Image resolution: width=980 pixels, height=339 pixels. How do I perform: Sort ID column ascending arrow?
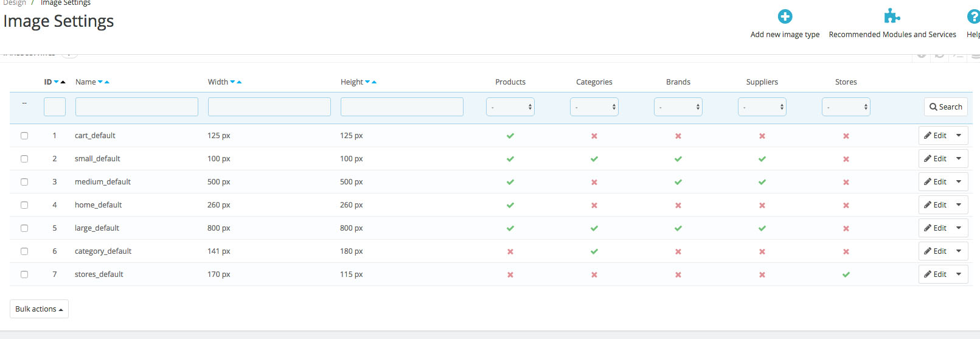(63, 82)
